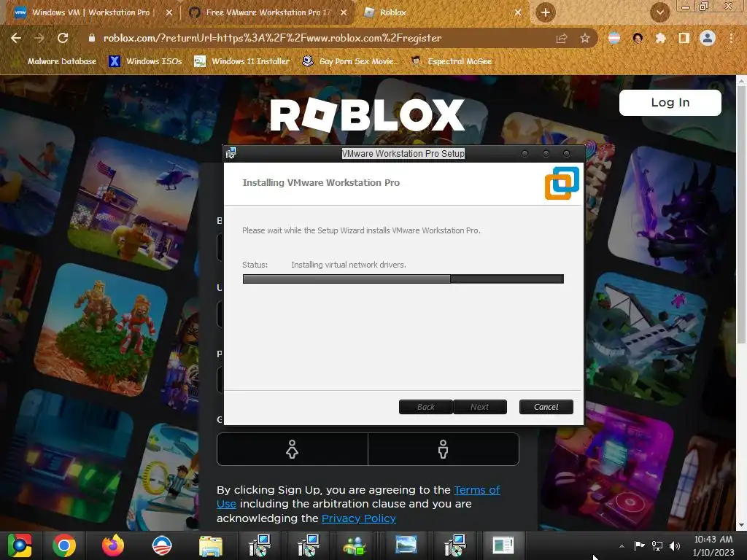This screenshot has width=747, height=560.
Task: Open the Privacy Policy link
Action: coord(359,518)
